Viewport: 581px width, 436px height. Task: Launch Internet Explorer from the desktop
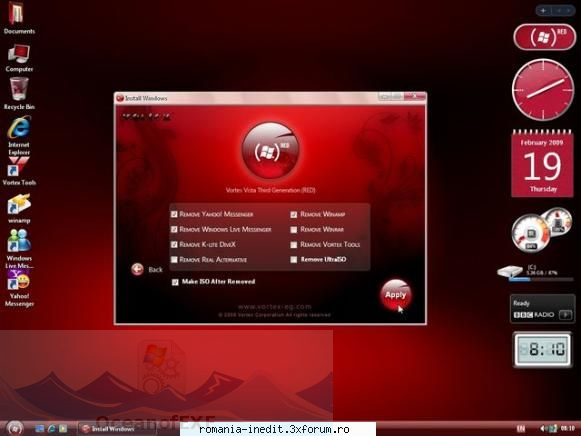(x=19, y=136)
